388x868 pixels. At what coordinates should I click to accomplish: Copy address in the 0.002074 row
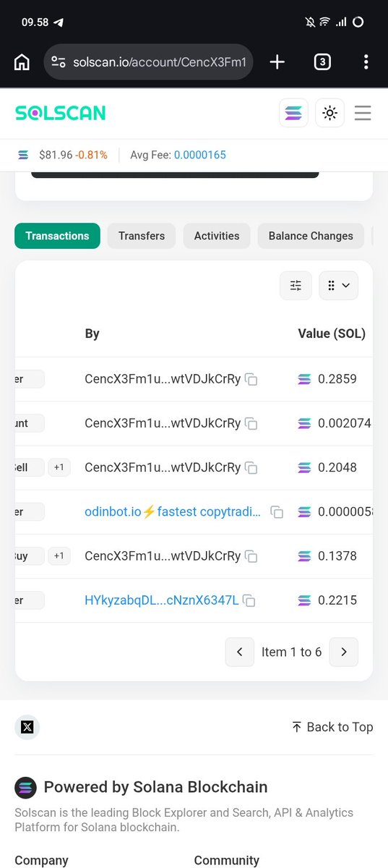(x=251, y=423)
